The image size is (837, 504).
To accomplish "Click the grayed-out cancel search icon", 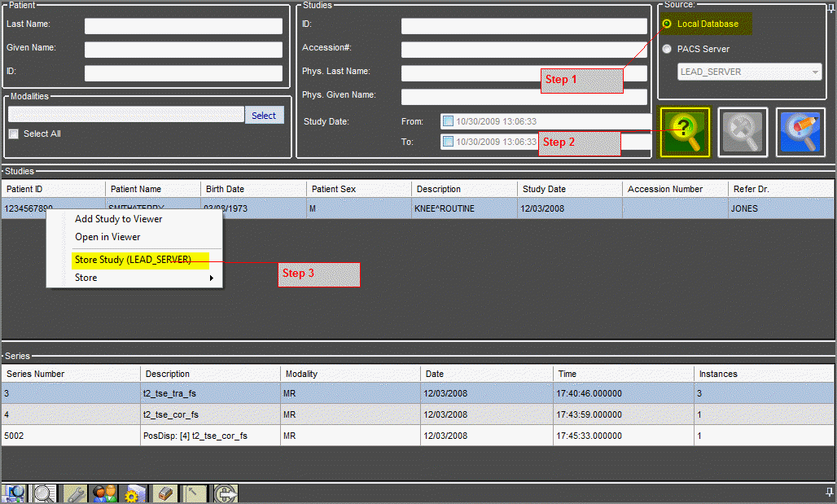I will coord(743,132).
